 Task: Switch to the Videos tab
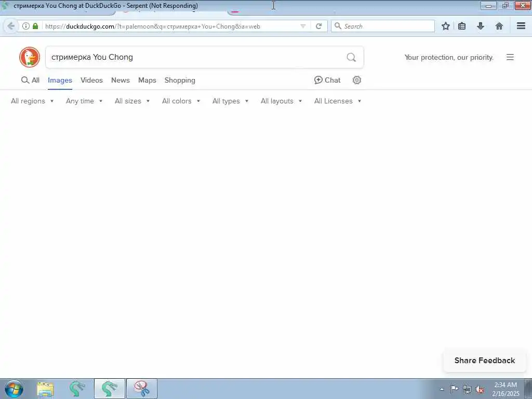91,80
